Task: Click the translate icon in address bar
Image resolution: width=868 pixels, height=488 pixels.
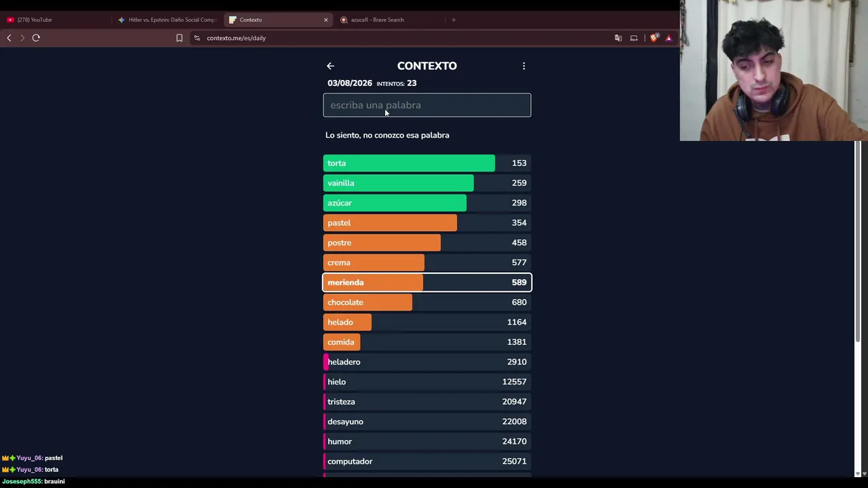Action: click(x=618, y=38)
